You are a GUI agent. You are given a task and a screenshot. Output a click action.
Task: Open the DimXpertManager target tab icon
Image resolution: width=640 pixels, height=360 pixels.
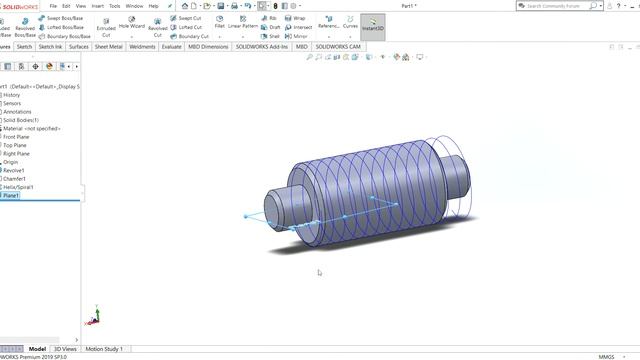click(x=36, y=66)
